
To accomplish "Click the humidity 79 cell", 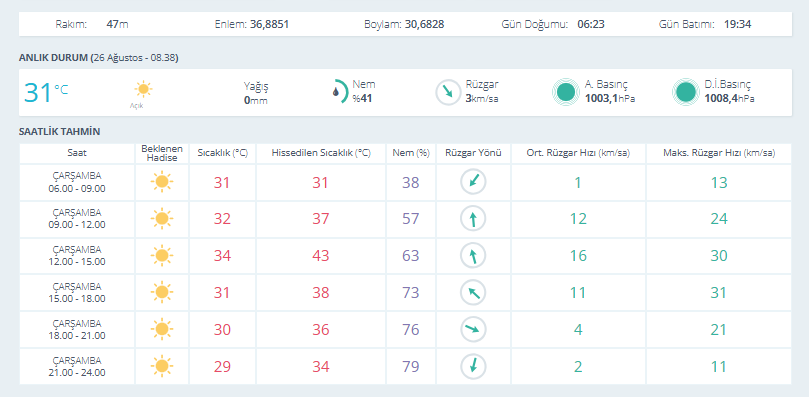I will [411, 366].
